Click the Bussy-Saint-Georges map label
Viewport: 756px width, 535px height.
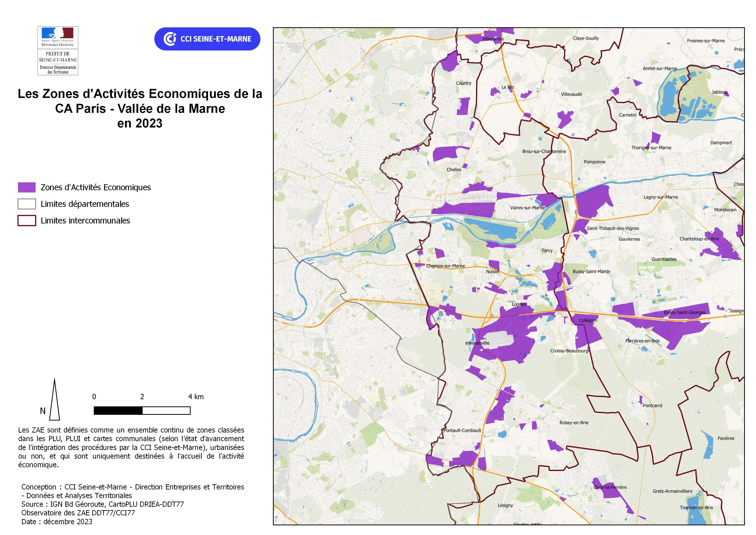tap(685, 312)
